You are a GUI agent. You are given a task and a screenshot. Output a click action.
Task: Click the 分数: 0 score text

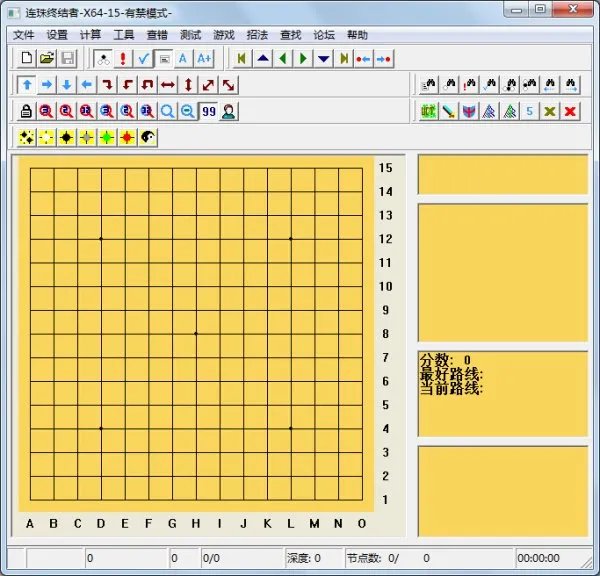click(445, 360)
